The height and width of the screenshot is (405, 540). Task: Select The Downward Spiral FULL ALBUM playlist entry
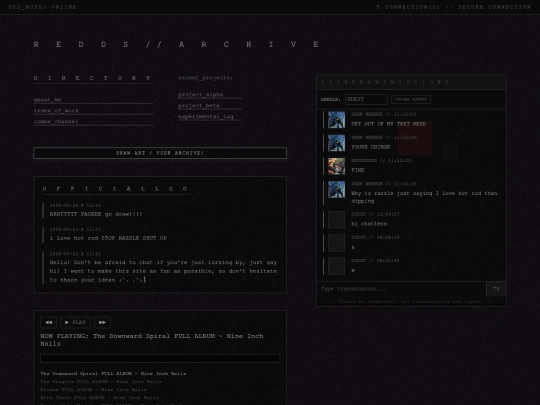pyautogui.click(x=113, y=374)
